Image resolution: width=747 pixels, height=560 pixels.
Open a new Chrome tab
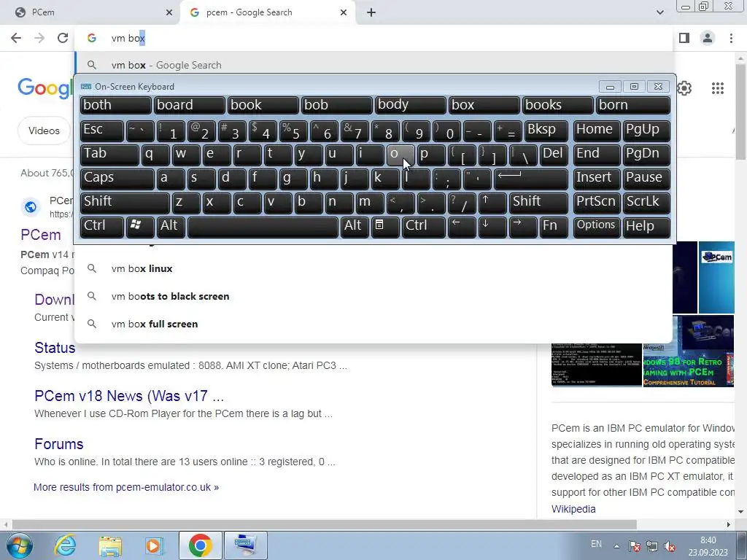[371, 13]
